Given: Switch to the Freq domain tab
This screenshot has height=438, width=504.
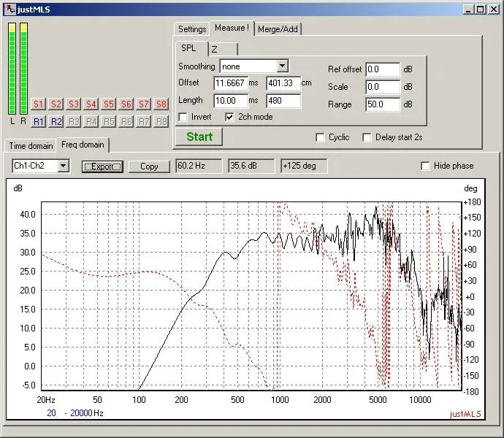Looking at the screenshot, I should 83,145.
